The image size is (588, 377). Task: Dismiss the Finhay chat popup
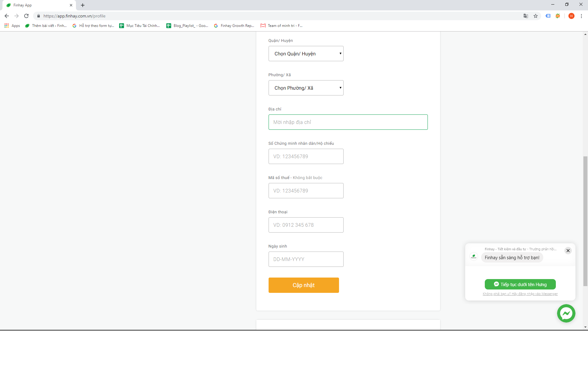pyautogui.click(x=568, y=251)
